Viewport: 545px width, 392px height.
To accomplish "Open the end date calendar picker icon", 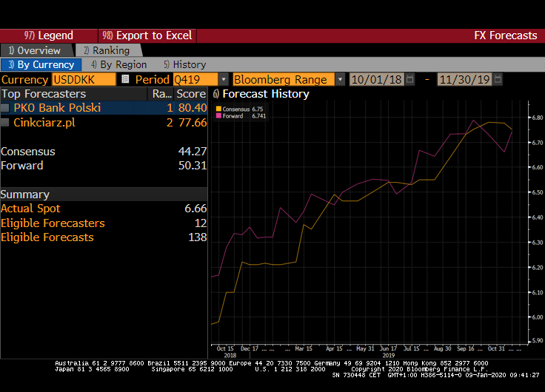I will pos(498,79).
